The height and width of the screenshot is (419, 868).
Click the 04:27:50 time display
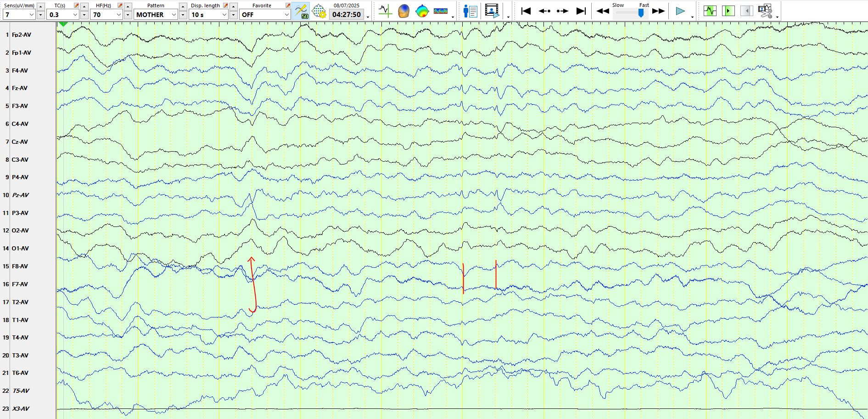click(x=347, y=15)
